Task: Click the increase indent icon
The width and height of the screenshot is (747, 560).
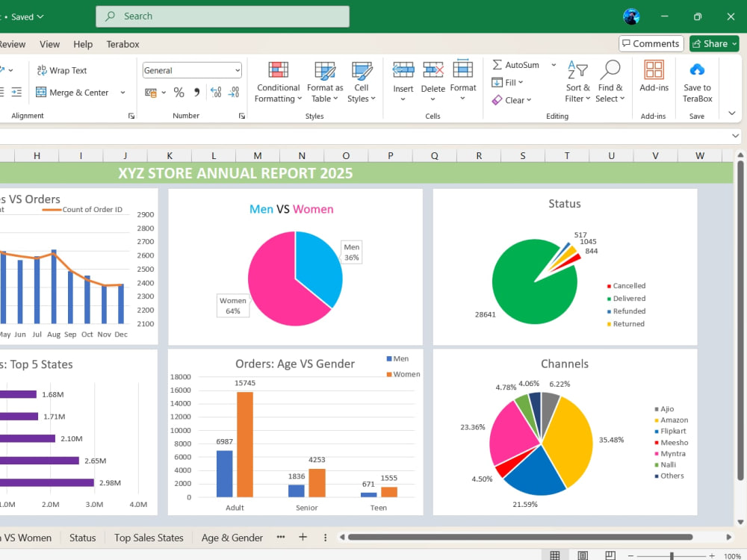Action: click(x=16, y=92)
